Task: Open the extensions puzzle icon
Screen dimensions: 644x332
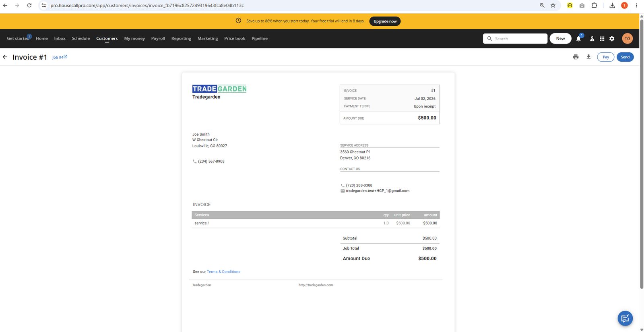Action: [594, 5]
